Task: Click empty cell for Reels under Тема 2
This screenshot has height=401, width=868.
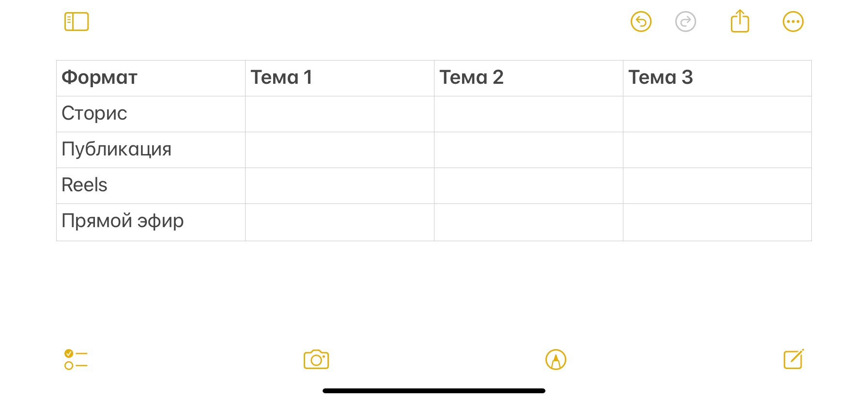Action: [528, 185]
